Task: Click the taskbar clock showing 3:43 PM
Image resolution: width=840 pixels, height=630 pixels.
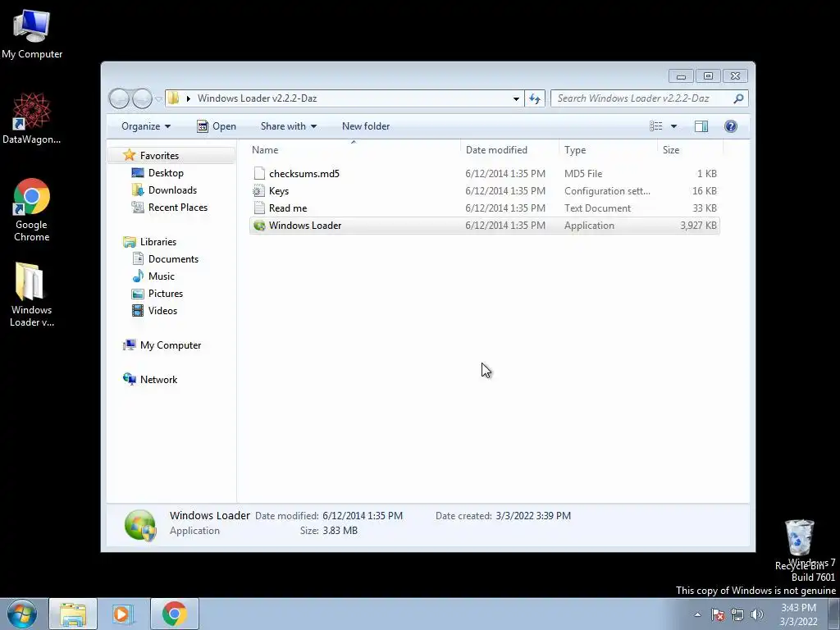Action: pos(798,614)
